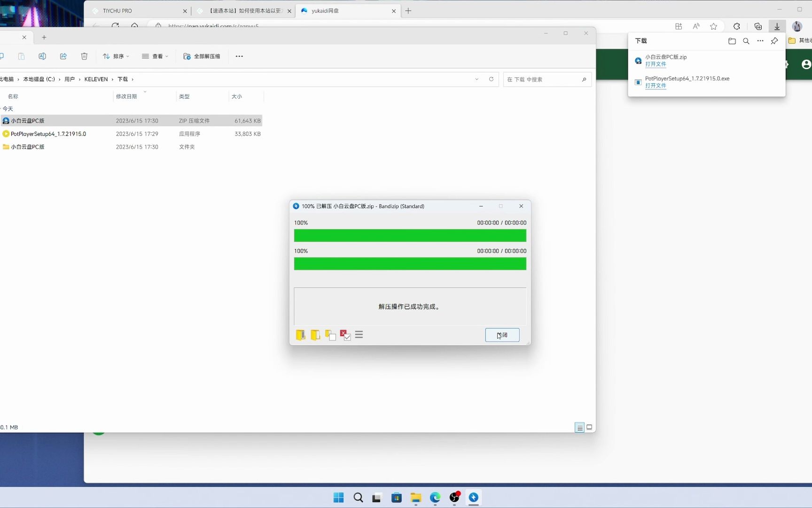Open the browser profile avatar
812x508 pixels.
[x=797, y=26]
